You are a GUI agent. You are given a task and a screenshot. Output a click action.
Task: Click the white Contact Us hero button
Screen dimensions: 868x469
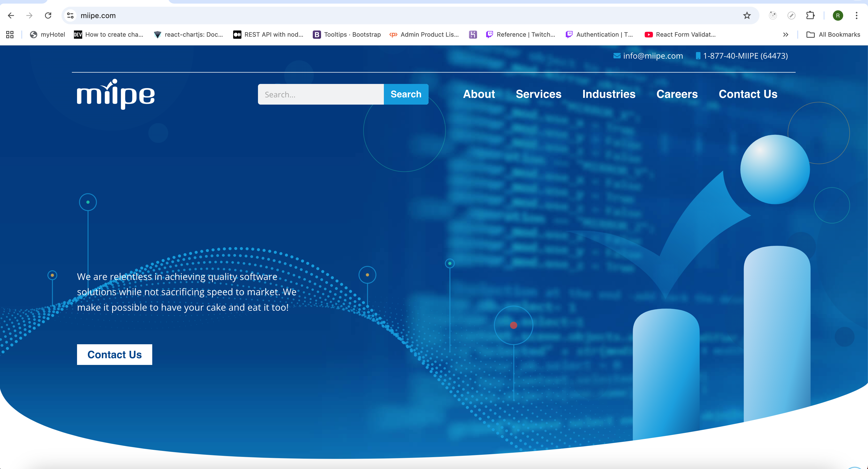(115, 355)
